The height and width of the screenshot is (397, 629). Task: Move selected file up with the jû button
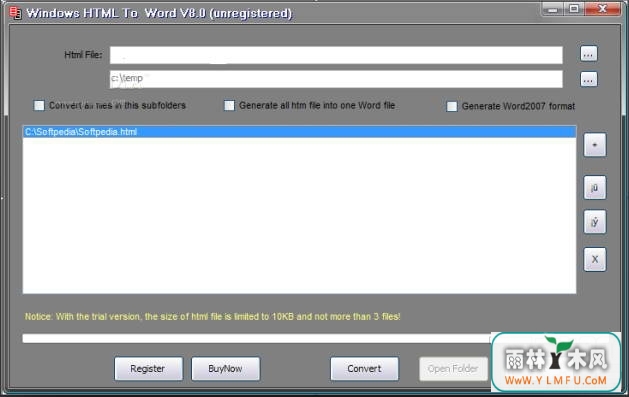tap(595, 188)
